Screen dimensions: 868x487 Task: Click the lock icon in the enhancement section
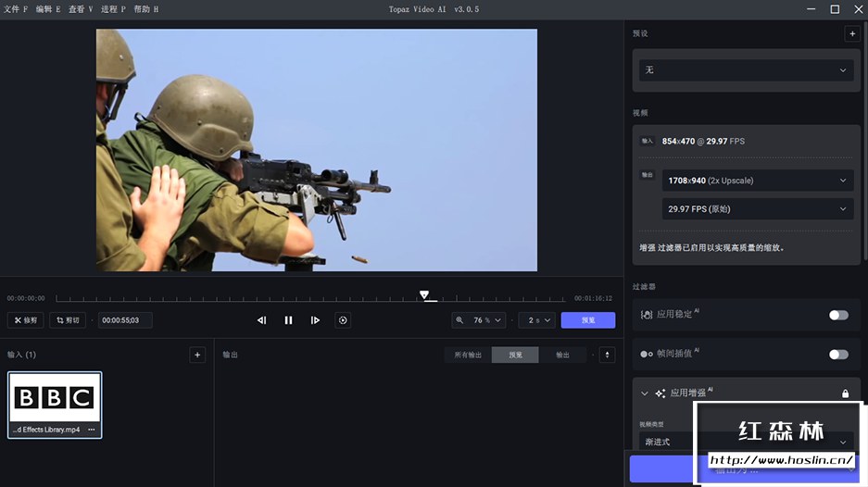click(x=845, y=393)
